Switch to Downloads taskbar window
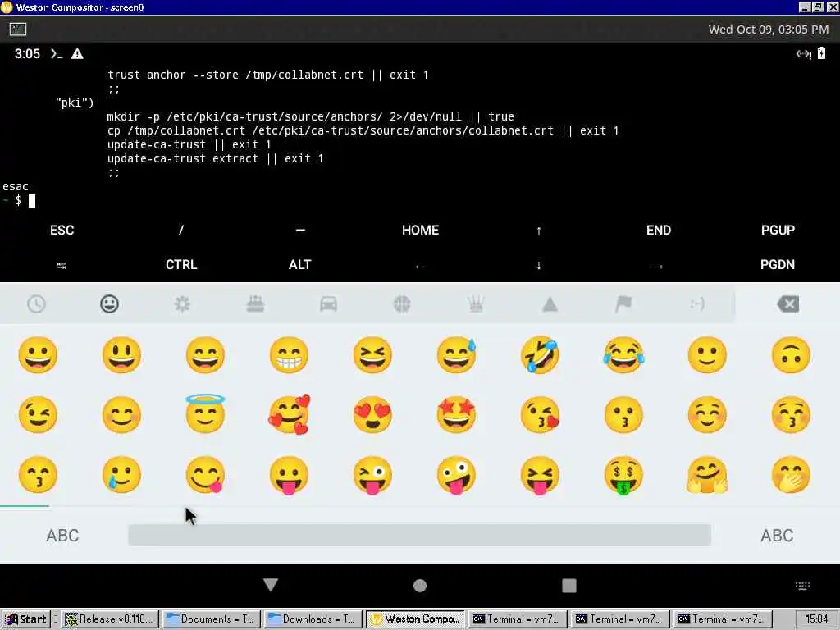Viewport: 840px width, 630px height. coord(313,619)
